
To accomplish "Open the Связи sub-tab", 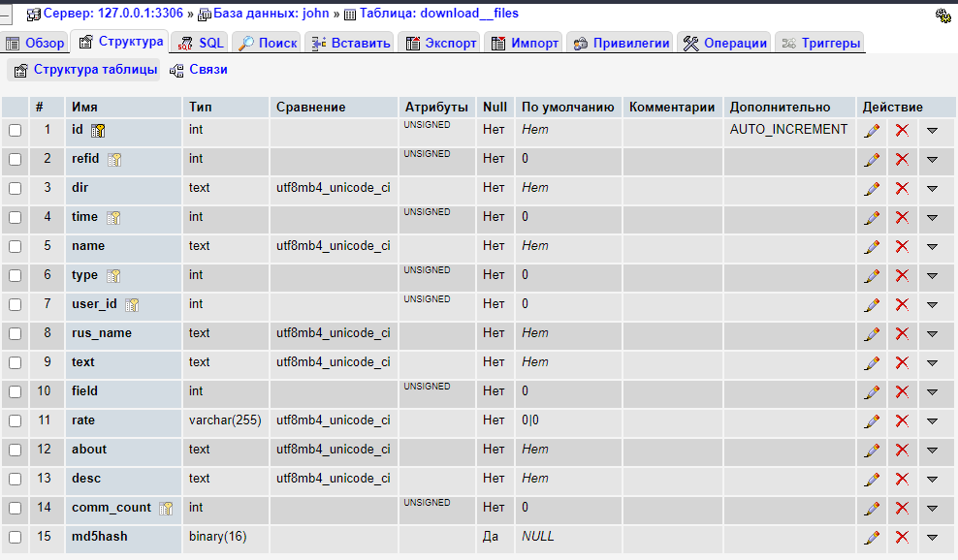I will coord(199,70).
